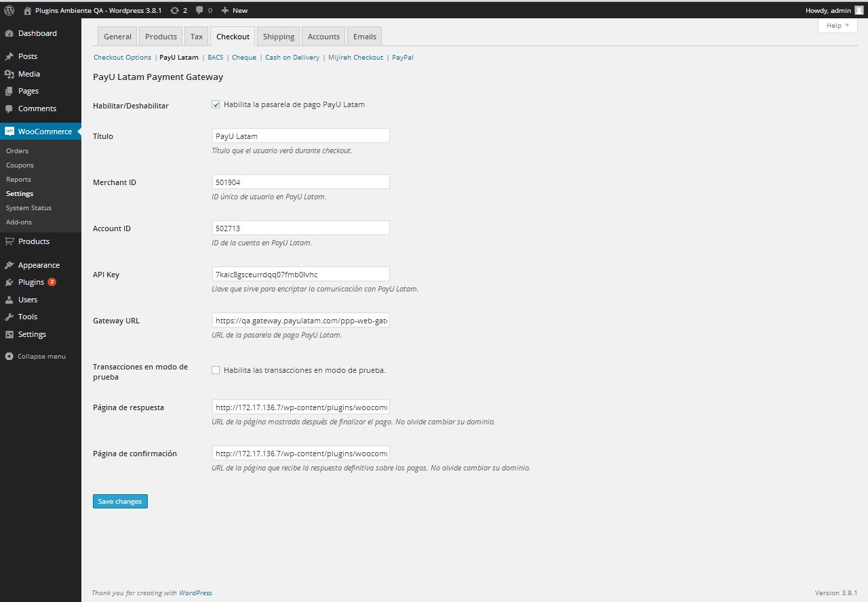Click the Media icon in sidebar
This screenshot has height=602, width=868.
pyautogui.click(x=9, y=74)
